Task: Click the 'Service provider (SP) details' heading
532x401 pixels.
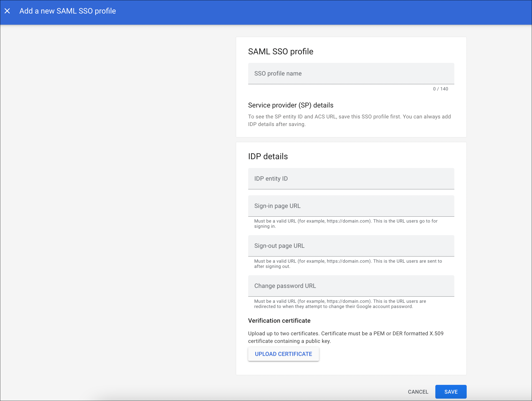Action: click(290, 105)
